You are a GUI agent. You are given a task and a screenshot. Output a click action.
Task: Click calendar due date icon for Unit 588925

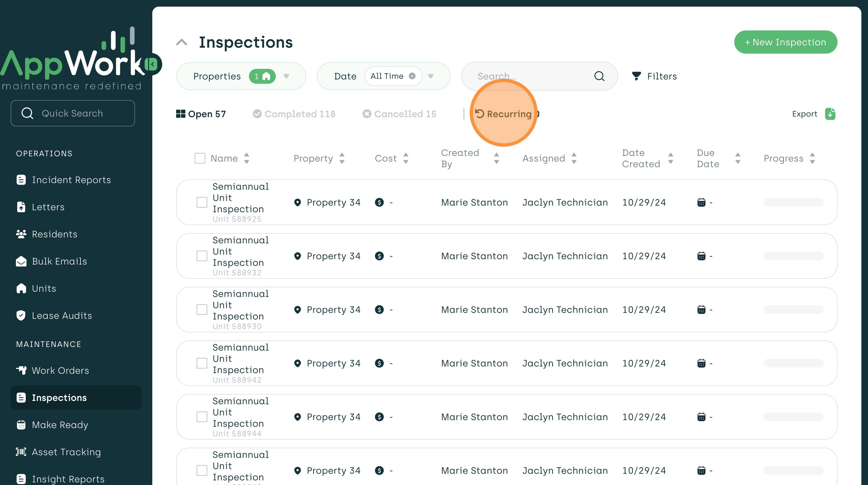pyautogui.click(x=701, y=202)
